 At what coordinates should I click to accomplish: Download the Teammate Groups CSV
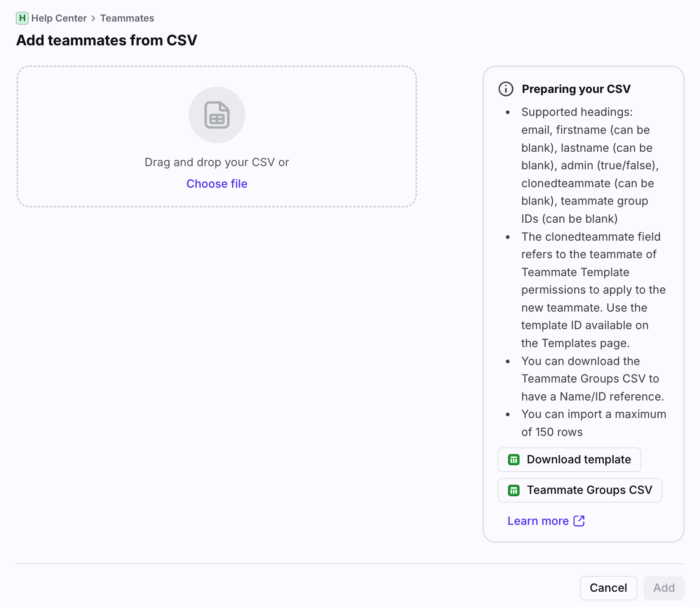coord(589,490)
